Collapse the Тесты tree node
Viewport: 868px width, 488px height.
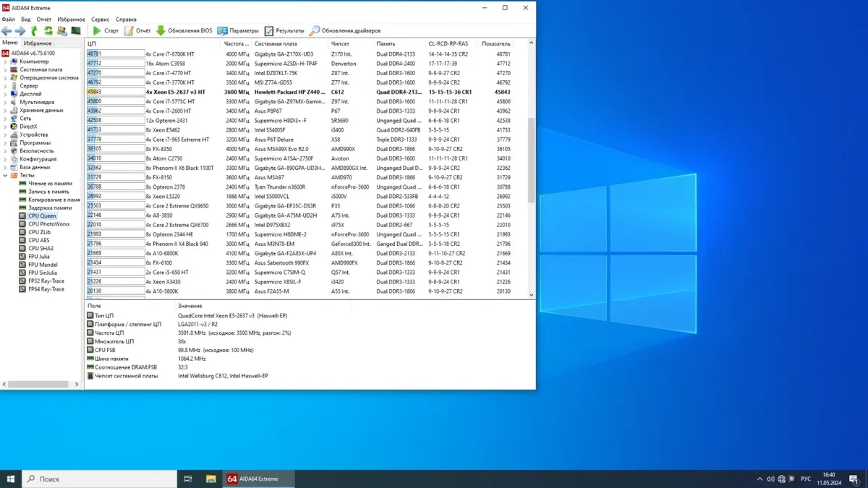pos(5,176)
